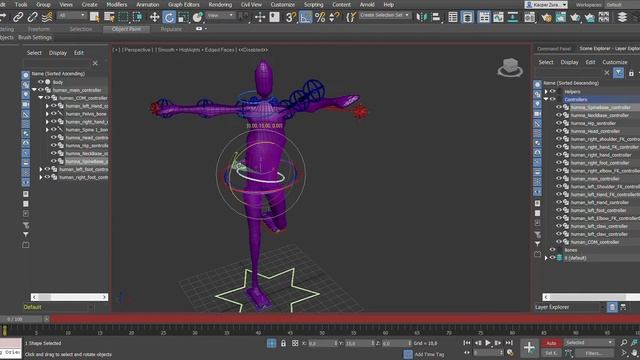Click the large Set Keys plus button
640x360 pixels.
tap(529, 348)
